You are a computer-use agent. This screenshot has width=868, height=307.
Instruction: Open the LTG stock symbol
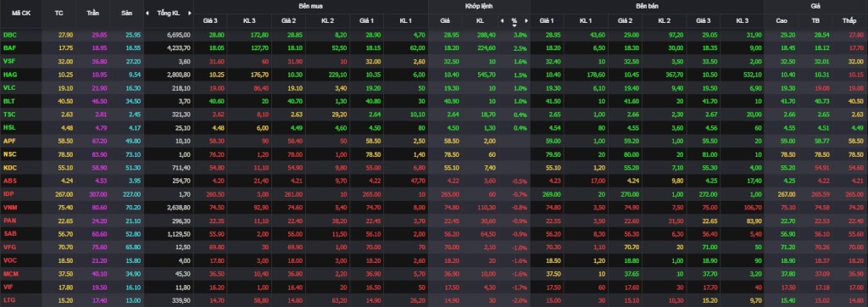[8, 300]
